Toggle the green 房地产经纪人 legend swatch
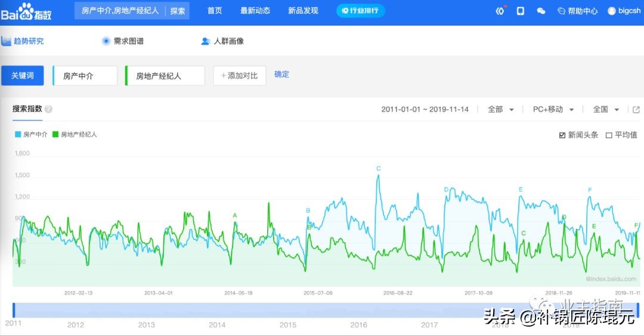 (55, 134)
